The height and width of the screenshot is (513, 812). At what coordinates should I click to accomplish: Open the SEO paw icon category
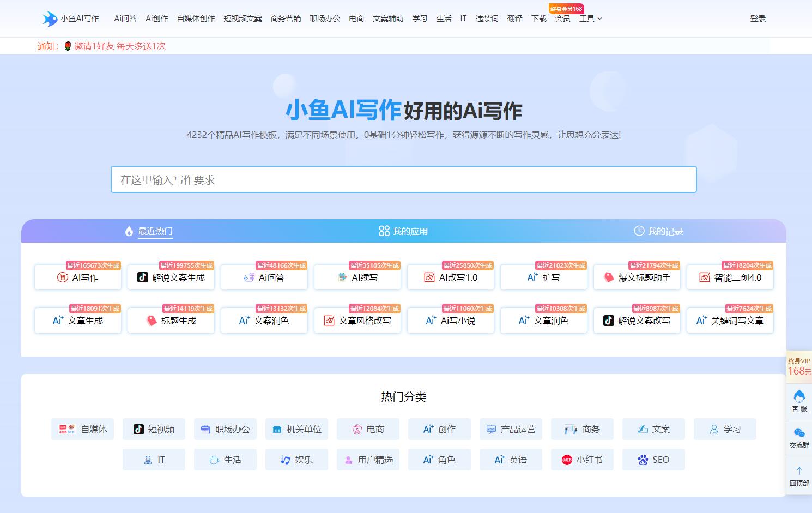653,460
